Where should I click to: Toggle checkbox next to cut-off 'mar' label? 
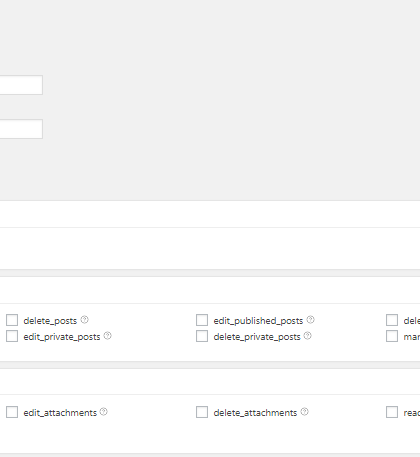pos(392,336)
